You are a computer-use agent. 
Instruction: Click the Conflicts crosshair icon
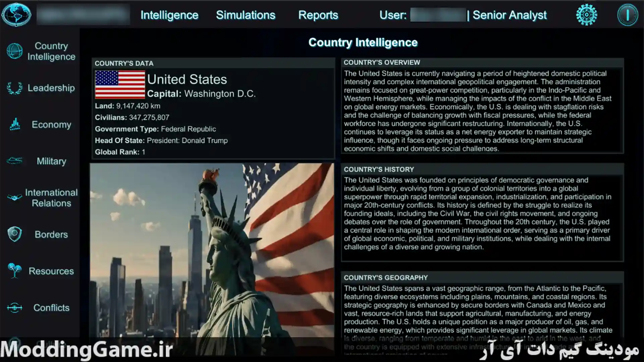[15, 307]
